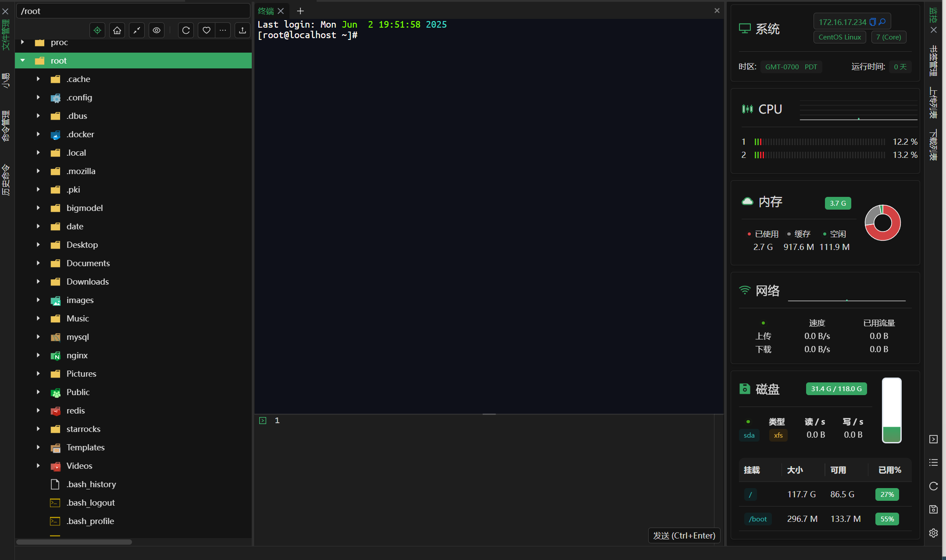
Task: Click the horizontal scrollbar under file tree
Action: tap(74, 542)
